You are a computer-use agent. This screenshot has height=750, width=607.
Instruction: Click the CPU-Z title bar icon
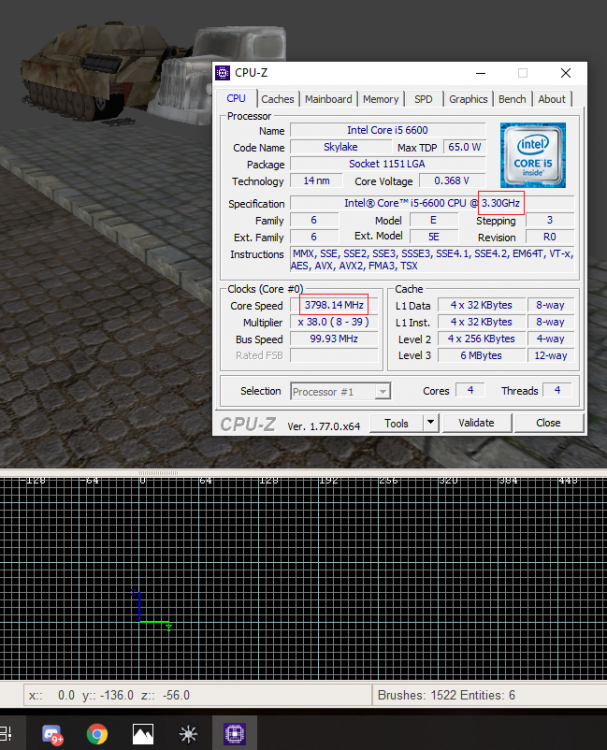222,73
